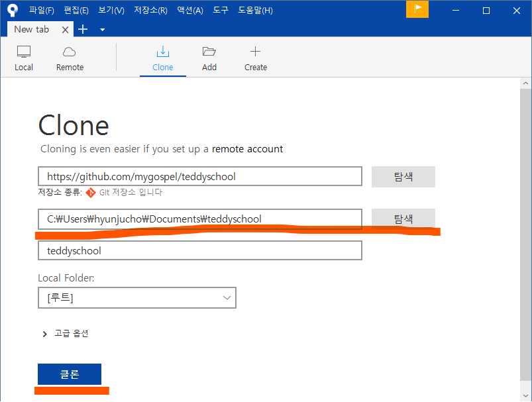Select the Add repository icon
532x402 pixels.
pos(209,58)
